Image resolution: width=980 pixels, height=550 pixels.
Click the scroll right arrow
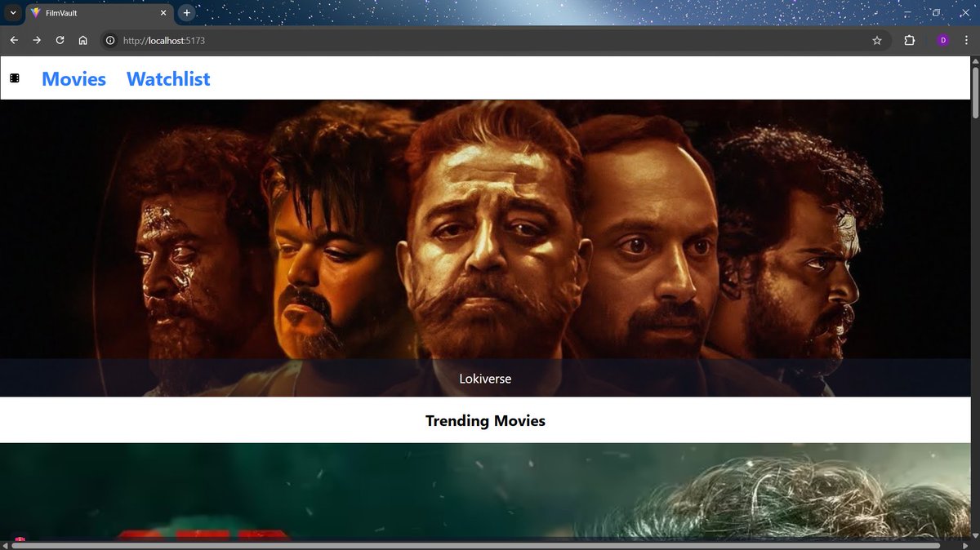pyautogui.click(x=965, y=545)
